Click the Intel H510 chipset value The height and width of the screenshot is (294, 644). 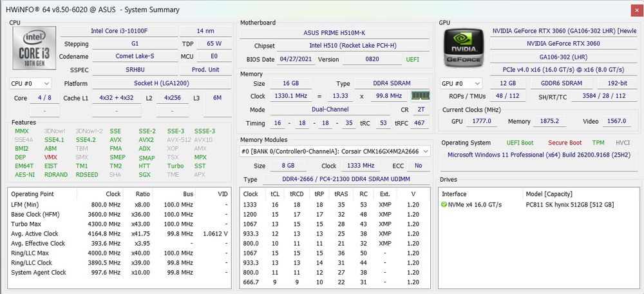pos(353,46)
